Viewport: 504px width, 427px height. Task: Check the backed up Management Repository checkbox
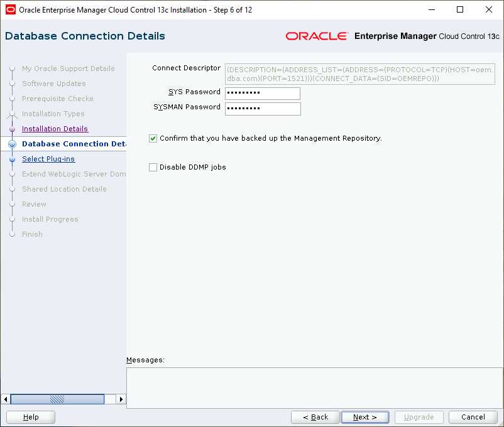153,139
